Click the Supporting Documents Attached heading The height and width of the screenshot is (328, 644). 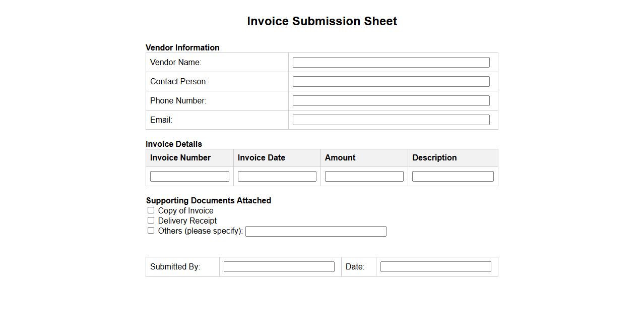209,200
